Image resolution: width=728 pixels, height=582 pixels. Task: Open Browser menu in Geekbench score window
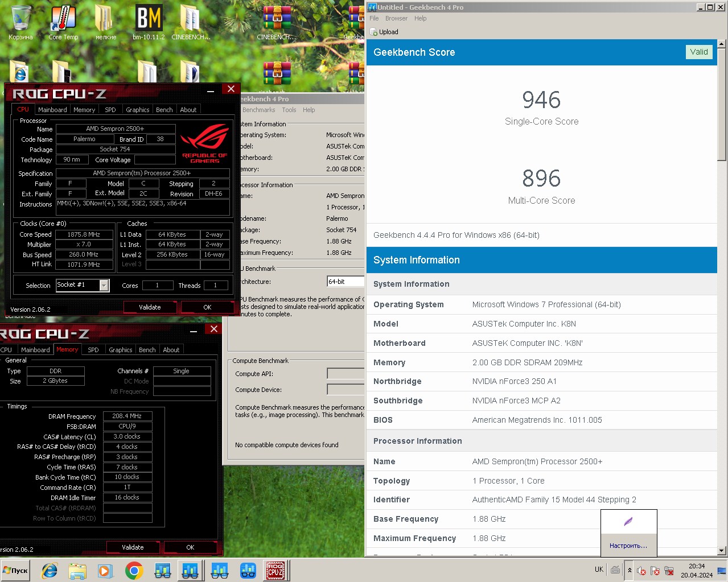click(396, 18)
